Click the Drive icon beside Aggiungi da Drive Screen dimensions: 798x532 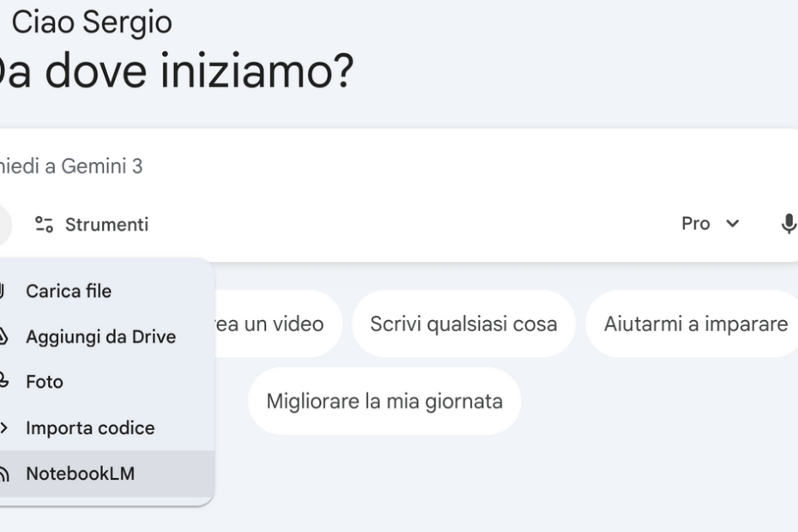(x=3, y=336)
